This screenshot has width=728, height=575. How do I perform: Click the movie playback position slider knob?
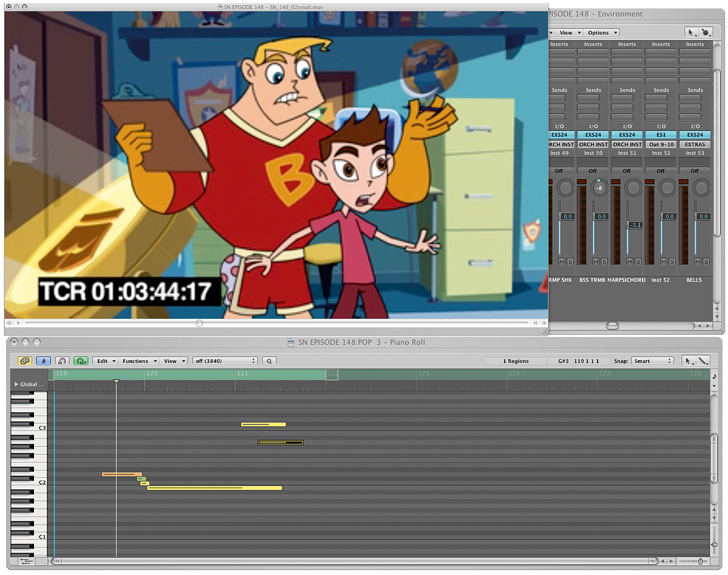[200, 324]
